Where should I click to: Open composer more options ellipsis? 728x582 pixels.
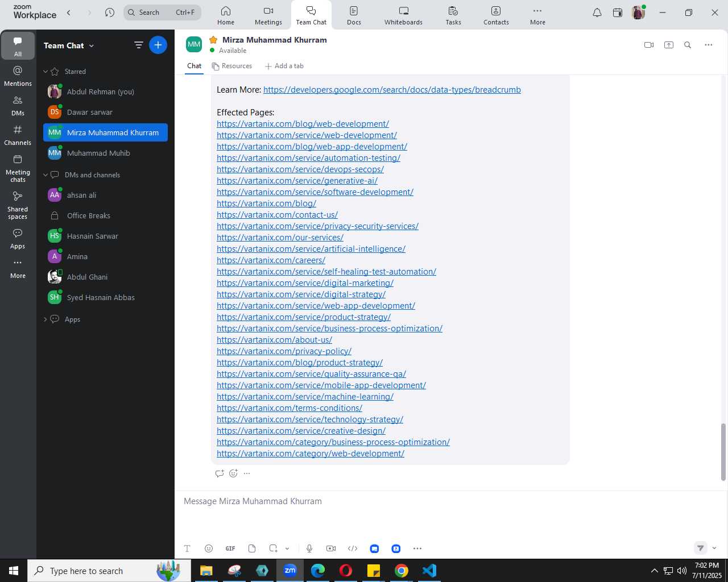pyautogui.click(x=417, y=548)
